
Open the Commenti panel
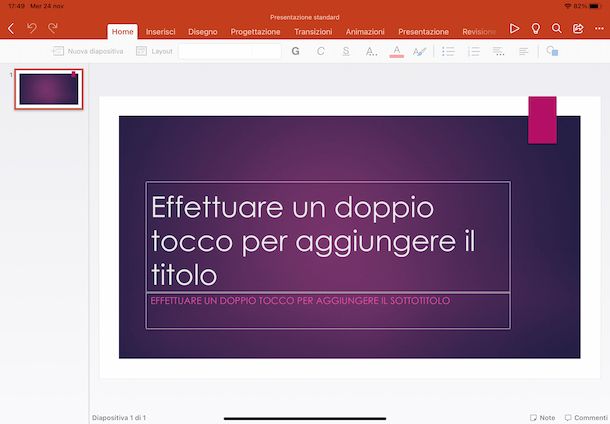click(586, 418)
